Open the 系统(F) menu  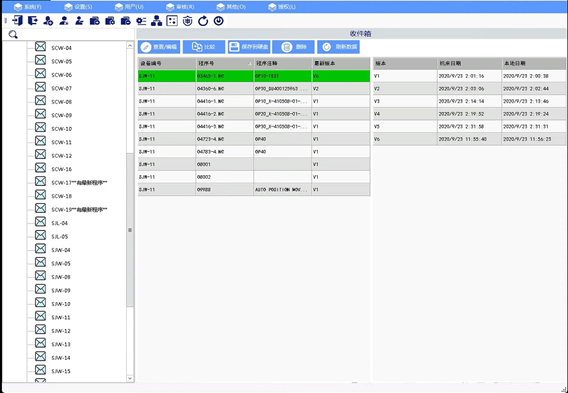click(x=28, y=7)
